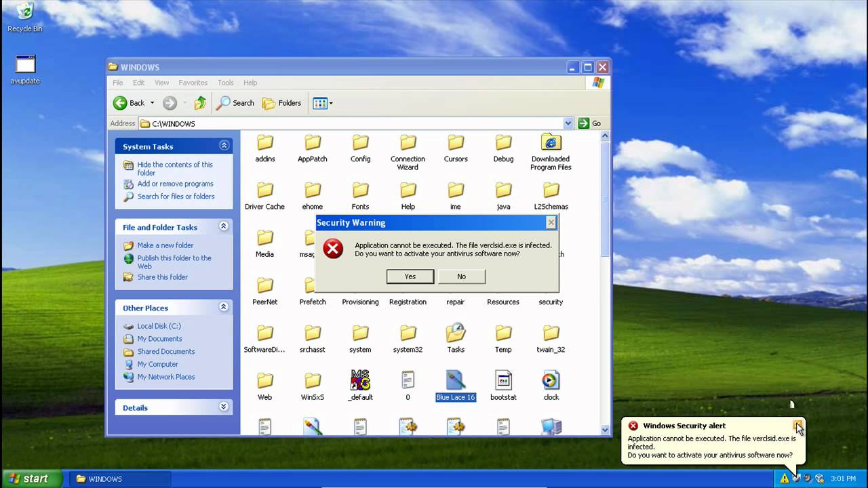Open the Recycle Bin on desktop
The height and width of the screenshot is (488, 868).
pyautogui.click(x=25, y=17)
